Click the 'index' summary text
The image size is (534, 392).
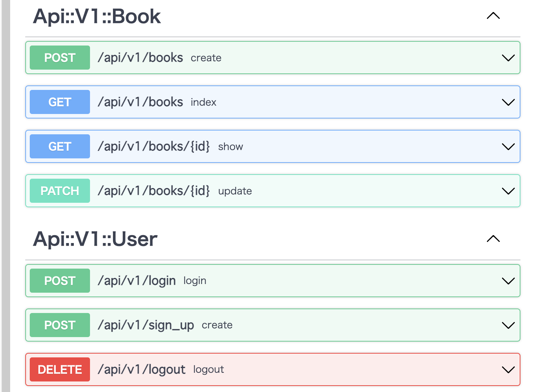click(x=203, y=102)
